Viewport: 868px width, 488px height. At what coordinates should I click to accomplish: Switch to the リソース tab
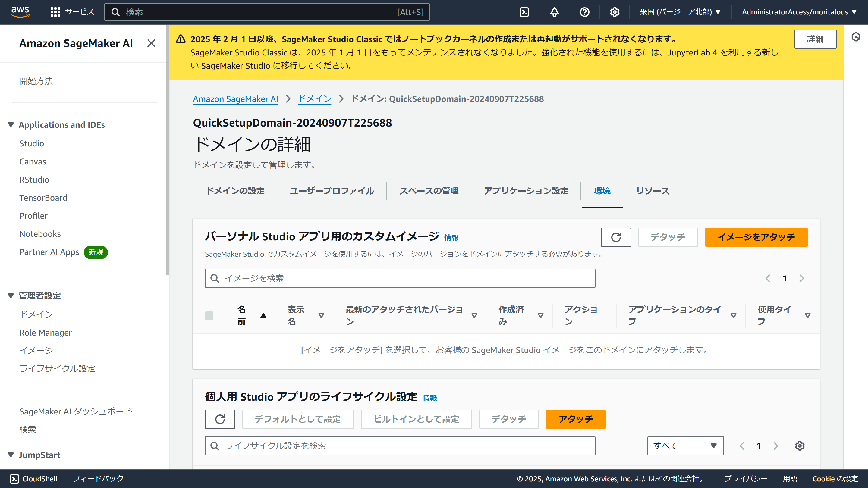[653, 191]
